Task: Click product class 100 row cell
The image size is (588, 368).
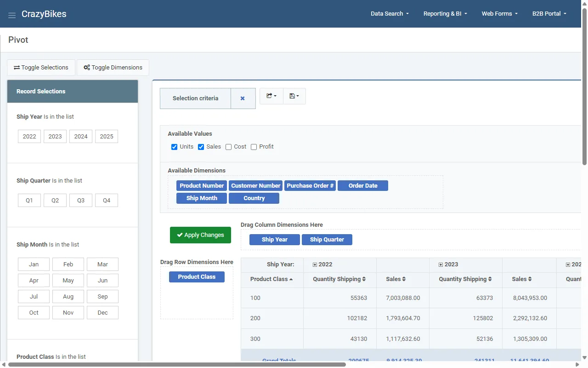Action: 272,298
